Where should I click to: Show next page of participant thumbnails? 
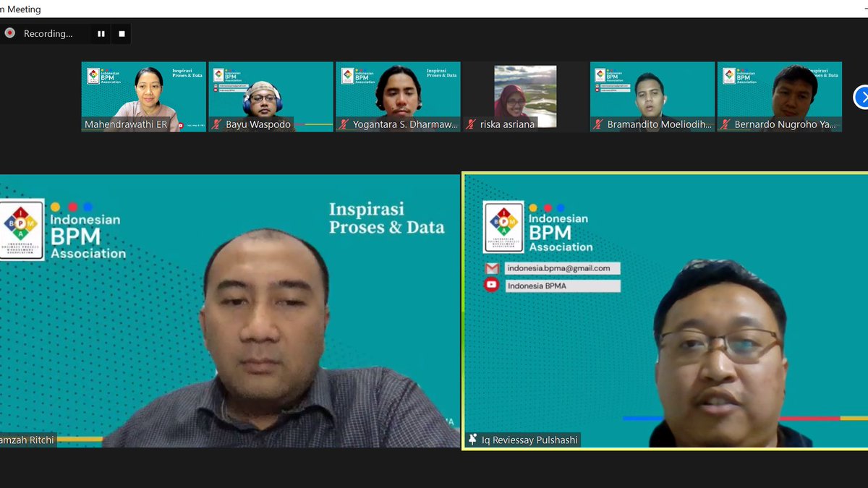(861, 97)
